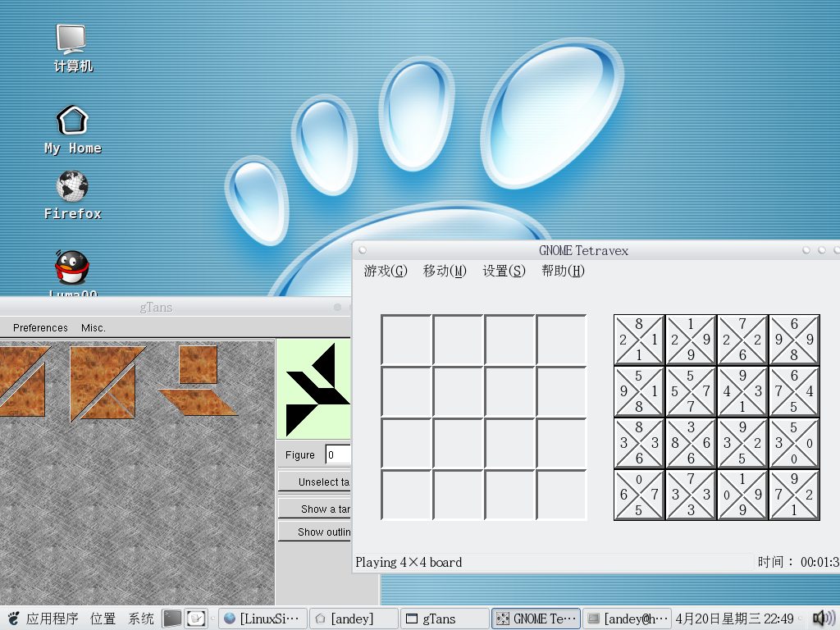Click the terminal launcher in bottom panel
The image size is (840, 630).
pos(172,619)
